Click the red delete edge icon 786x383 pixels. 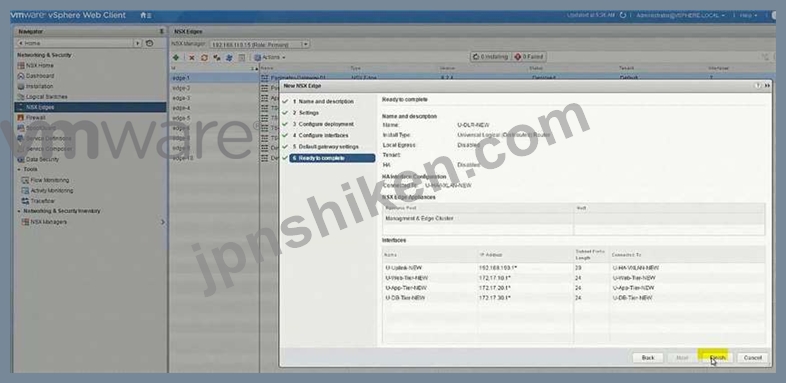tap(191, 58)
